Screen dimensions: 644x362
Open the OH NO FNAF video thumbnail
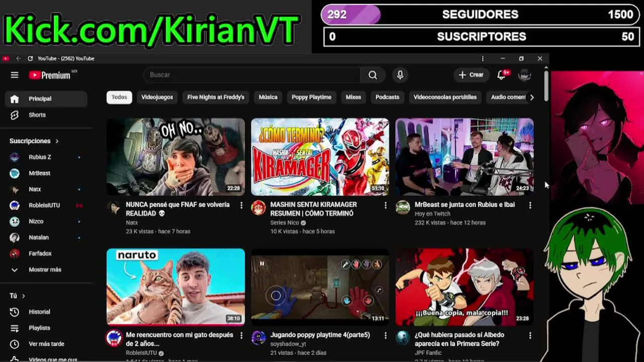[x=176, y=157]
